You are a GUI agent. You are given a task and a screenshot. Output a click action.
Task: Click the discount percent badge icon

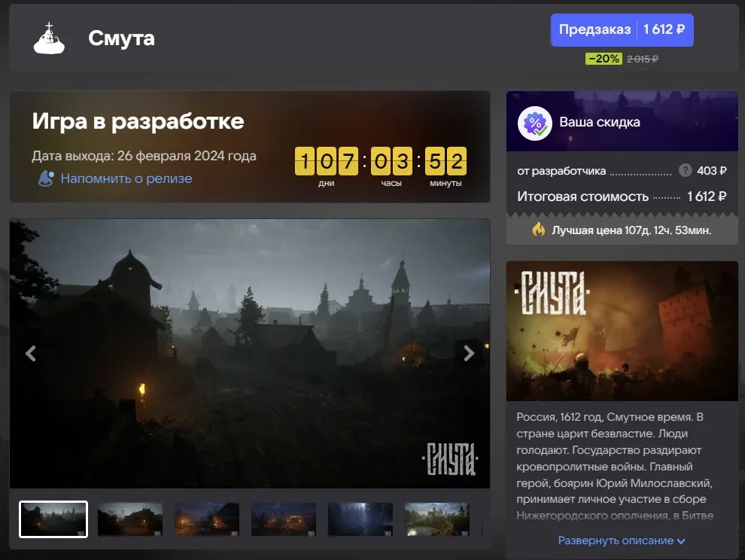tap(534, 123)
